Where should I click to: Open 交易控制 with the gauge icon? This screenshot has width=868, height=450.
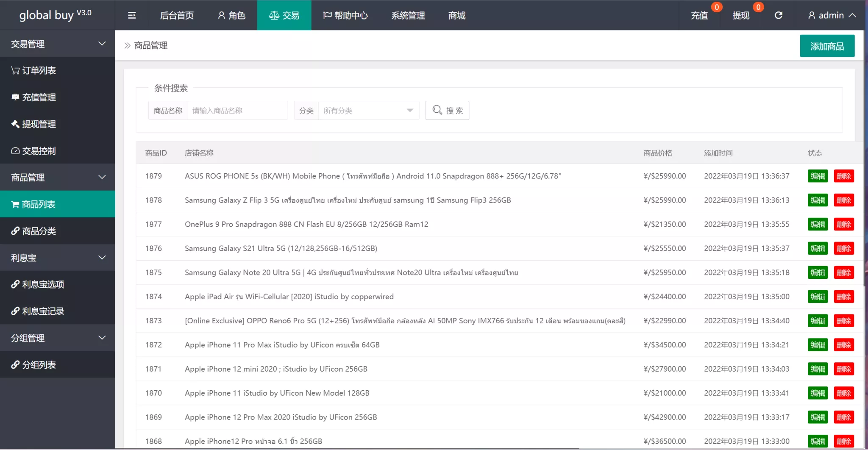coord(34,151)
